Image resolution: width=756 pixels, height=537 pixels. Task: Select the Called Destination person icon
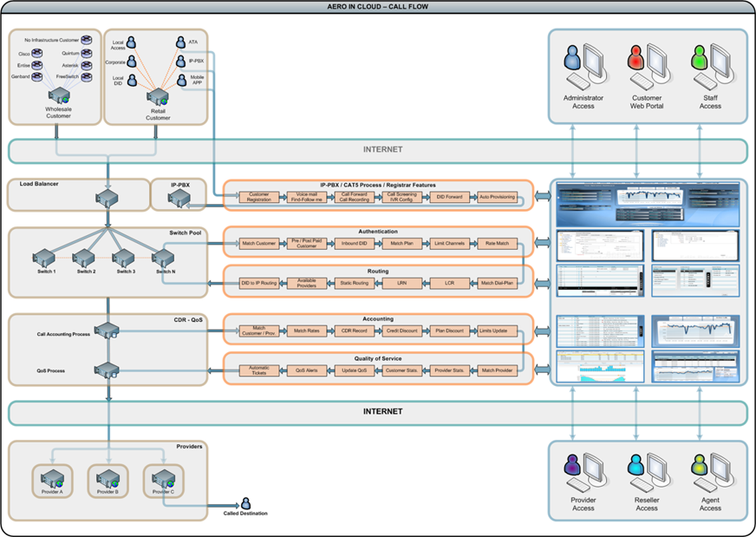[x=245, y=503]
